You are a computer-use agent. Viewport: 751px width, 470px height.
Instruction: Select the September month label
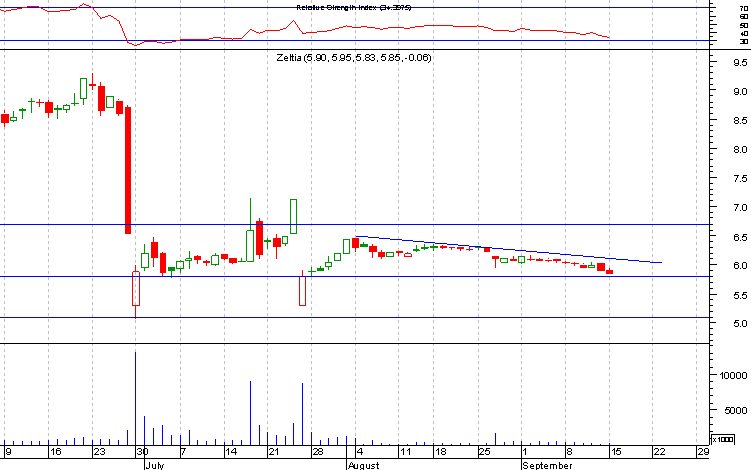point(547,465)
